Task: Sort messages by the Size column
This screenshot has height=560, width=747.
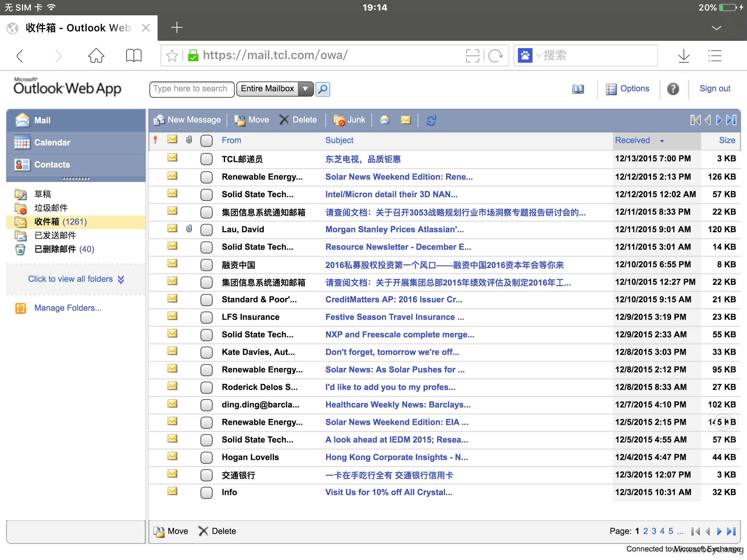Action: point(727,140)
